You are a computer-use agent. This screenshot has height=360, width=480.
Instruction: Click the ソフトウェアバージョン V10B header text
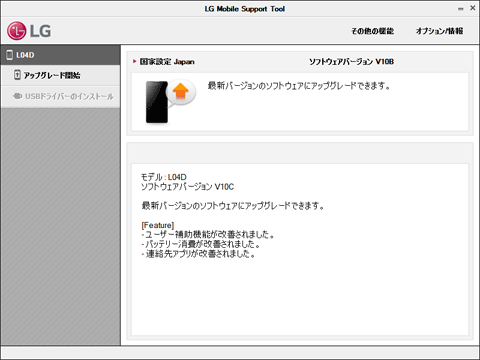351,62
